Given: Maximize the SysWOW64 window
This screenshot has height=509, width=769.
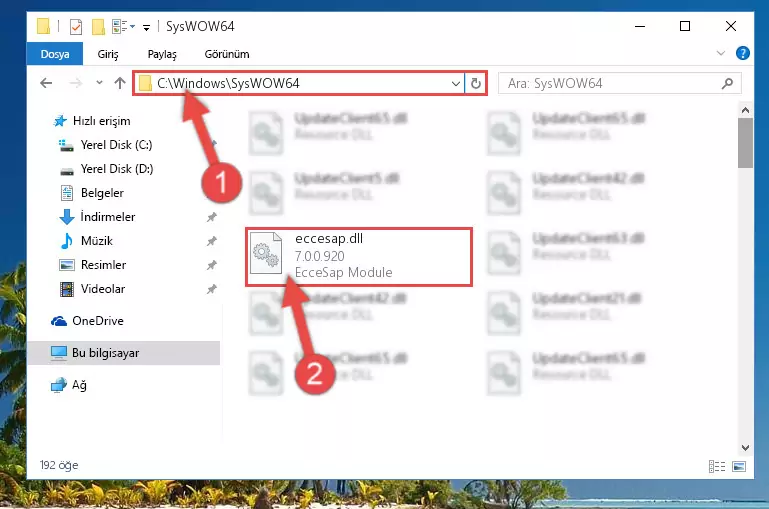Looking at the screenshot, I should 685,26.
